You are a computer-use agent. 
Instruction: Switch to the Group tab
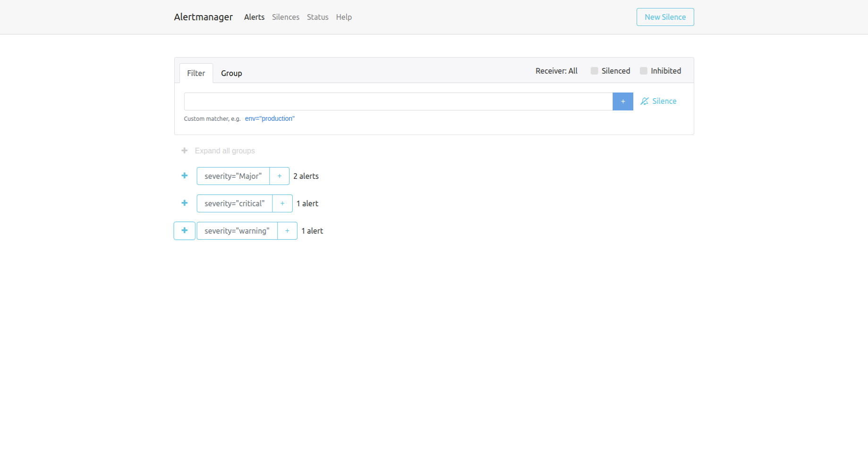pyautogui.click(x=231, y=73)
